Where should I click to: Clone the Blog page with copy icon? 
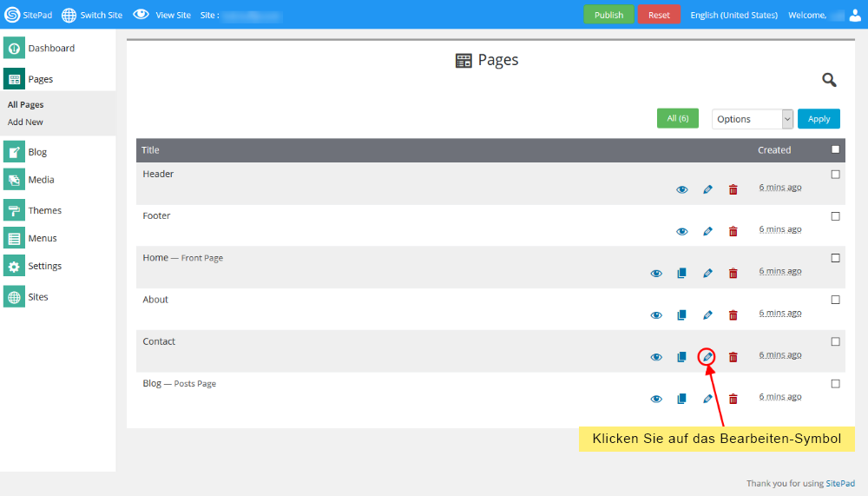point(681,399)
